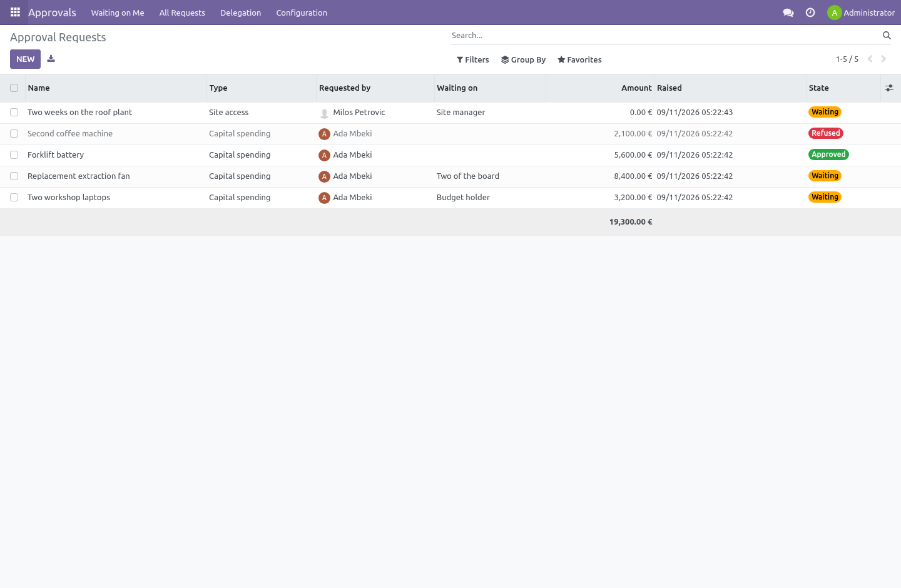Click the NEW button

(26, 59)
